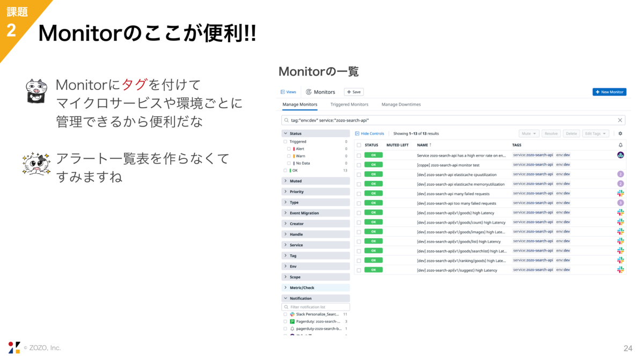Click the env:dev tag on the memoryutilization row
Viewport: 644px width, 362px height.
point(563,183)
